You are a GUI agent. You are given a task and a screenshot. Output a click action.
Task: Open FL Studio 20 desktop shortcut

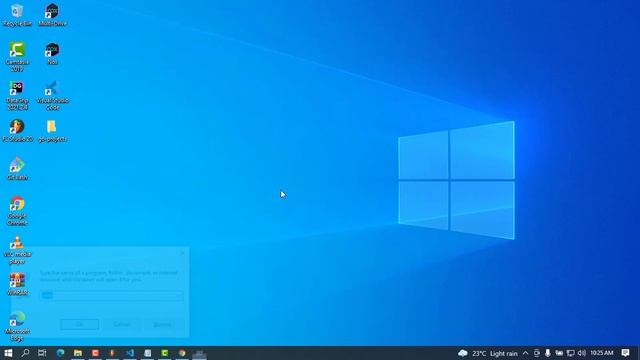click(17, 131)
